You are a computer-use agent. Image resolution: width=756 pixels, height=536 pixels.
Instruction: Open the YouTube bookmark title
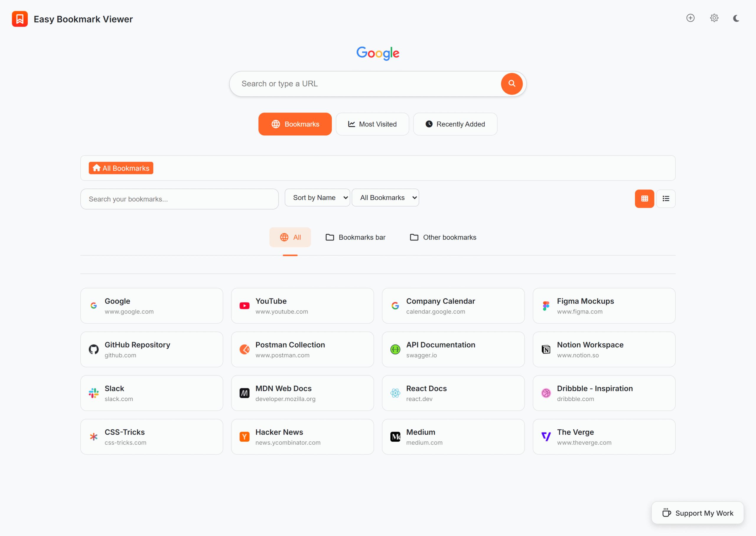point(271,301)
